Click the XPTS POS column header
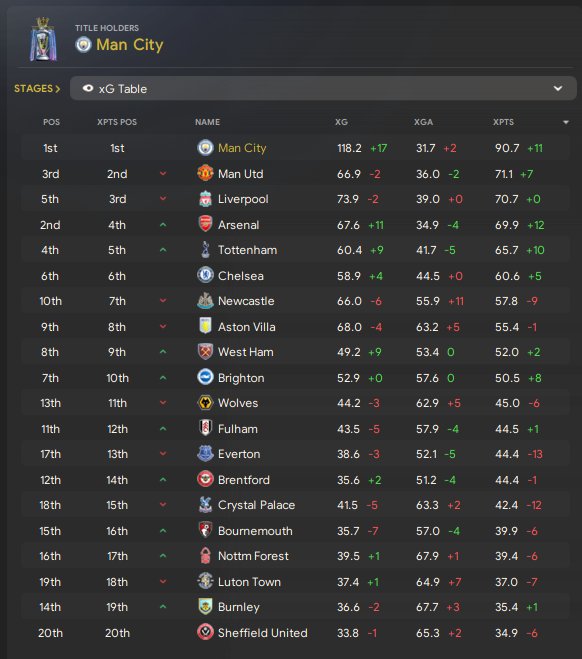The image size is (582, 659). tap(117, 122)
